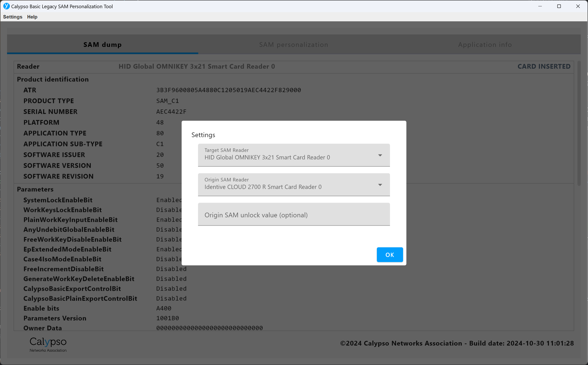Click the Case4IsoModeEnableBit label
This screenshot has width=588, height=365.
coord(62,259)
